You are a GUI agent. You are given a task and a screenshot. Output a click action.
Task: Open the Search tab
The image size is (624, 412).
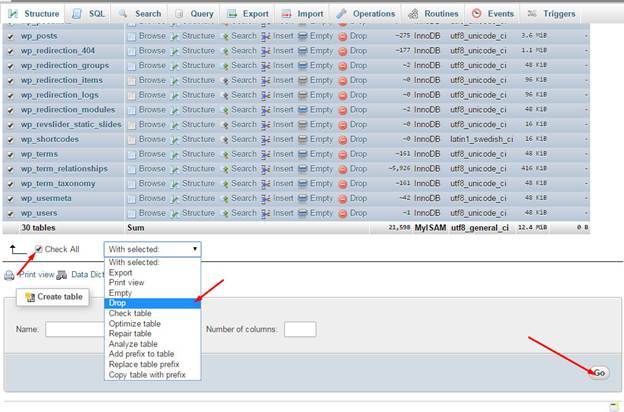point(140,14)
